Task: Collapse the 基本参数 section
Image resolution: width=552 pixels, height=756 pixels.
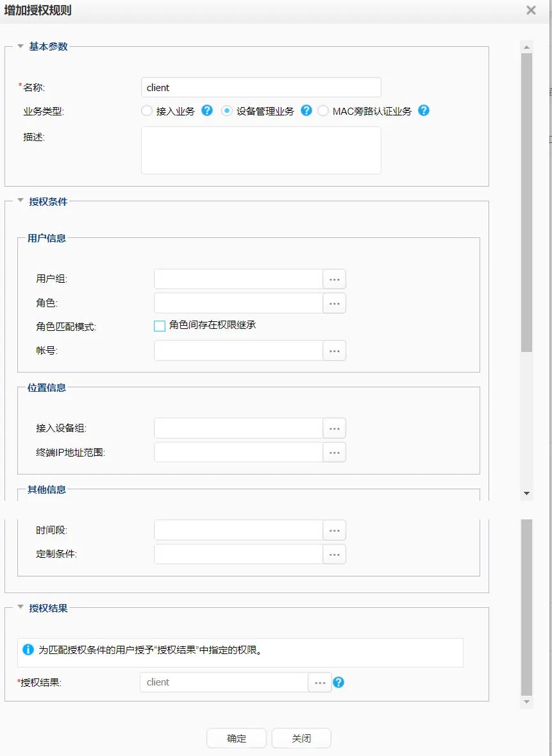Action: [21, 46]
